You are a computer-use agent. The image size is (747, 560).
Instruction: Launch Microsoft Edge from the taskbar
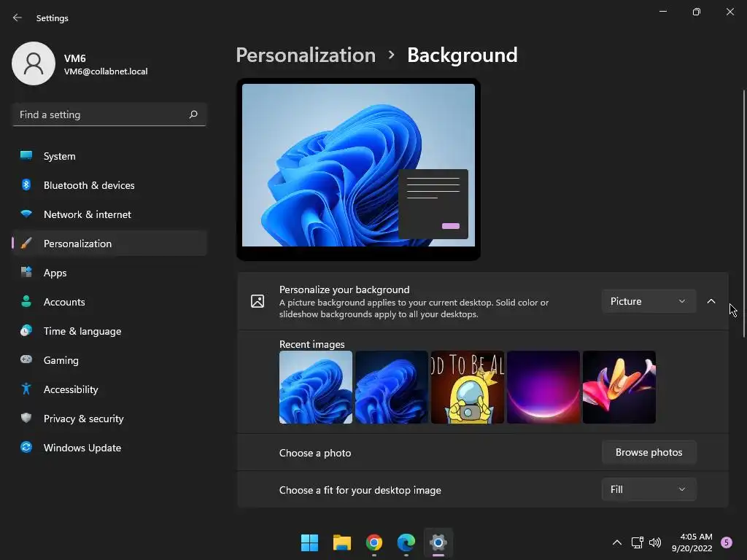[x=406, y=542]
